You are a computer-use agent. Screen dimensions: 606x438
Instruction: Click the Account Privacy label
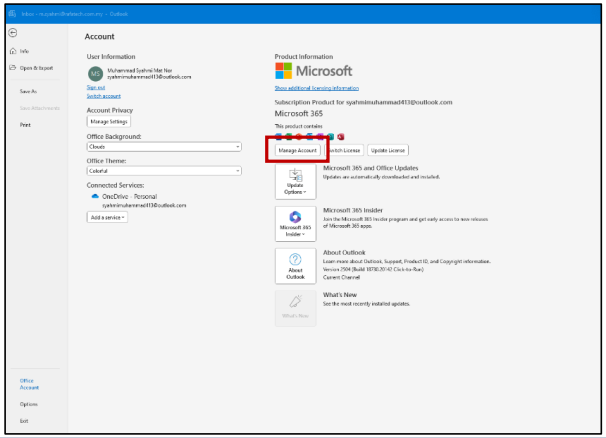(x=110, y=110)
